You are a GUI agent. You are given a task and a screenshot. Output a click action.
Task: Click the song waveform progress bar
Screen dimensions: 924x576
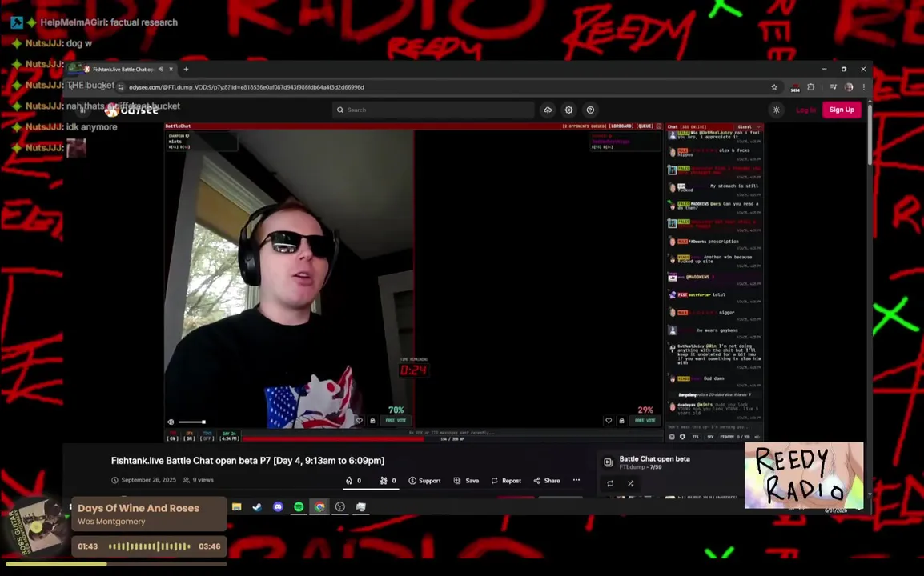click(x=149, y=546)
